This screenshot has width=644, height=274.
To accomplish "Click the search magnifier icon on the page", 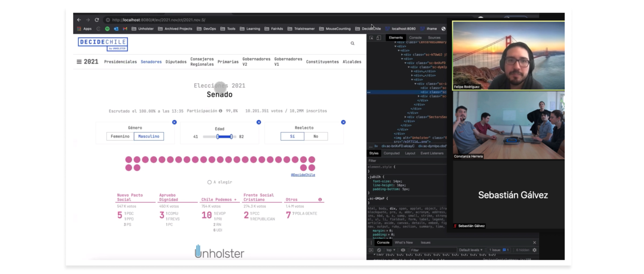I will pos(352,43).
